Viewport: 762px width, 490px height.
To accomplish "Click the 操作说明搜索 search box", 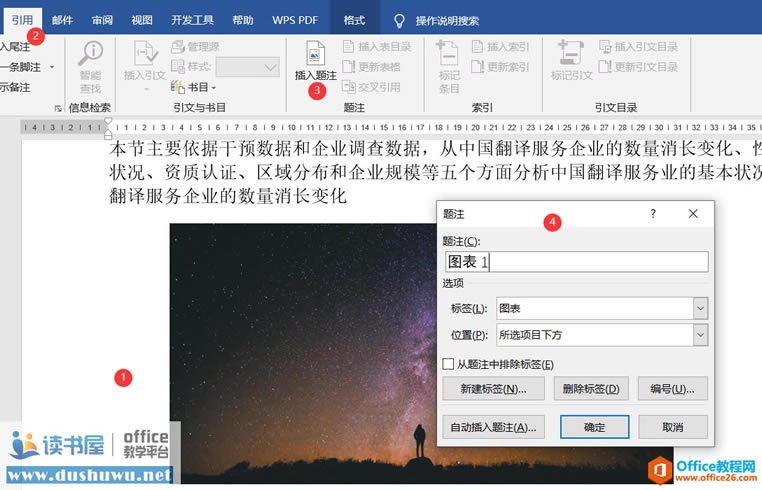I will pyautogui.click(x=447, y=20).
